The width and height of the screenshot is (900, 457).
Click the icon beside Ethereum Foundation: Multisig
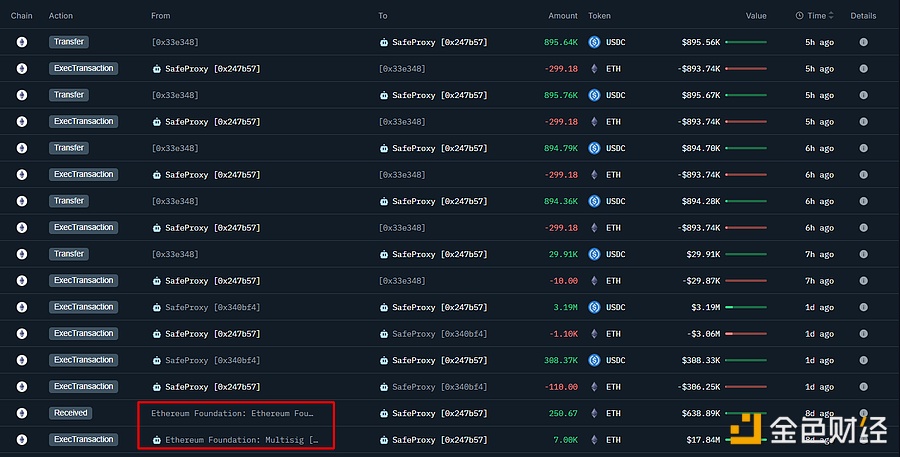click(x=156, y=440)
